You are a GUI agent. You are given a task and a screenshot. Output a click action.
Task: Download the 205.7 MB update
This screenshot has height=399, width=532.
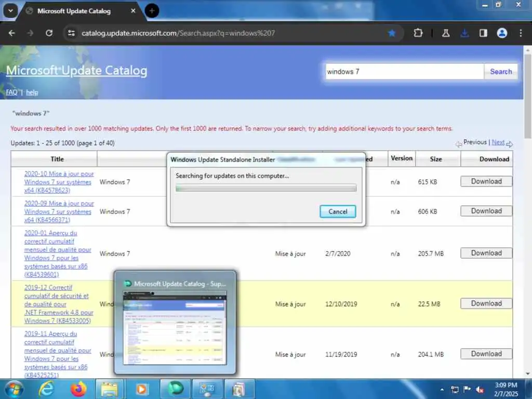(x=486, y=253)
